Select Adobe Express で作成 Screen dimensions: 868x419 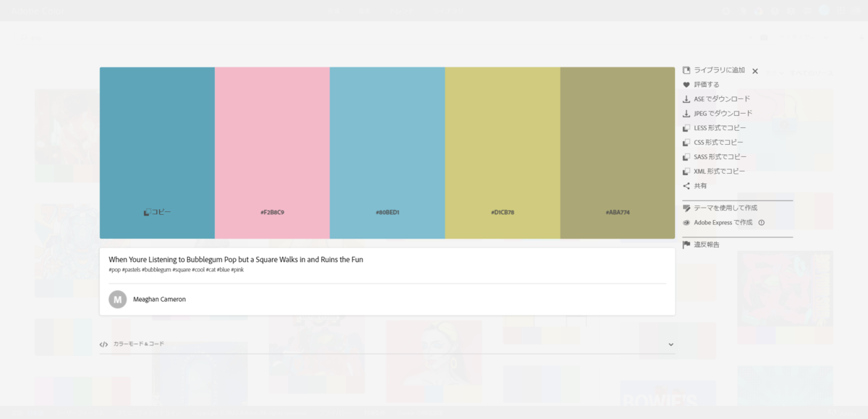pos(718,223)
